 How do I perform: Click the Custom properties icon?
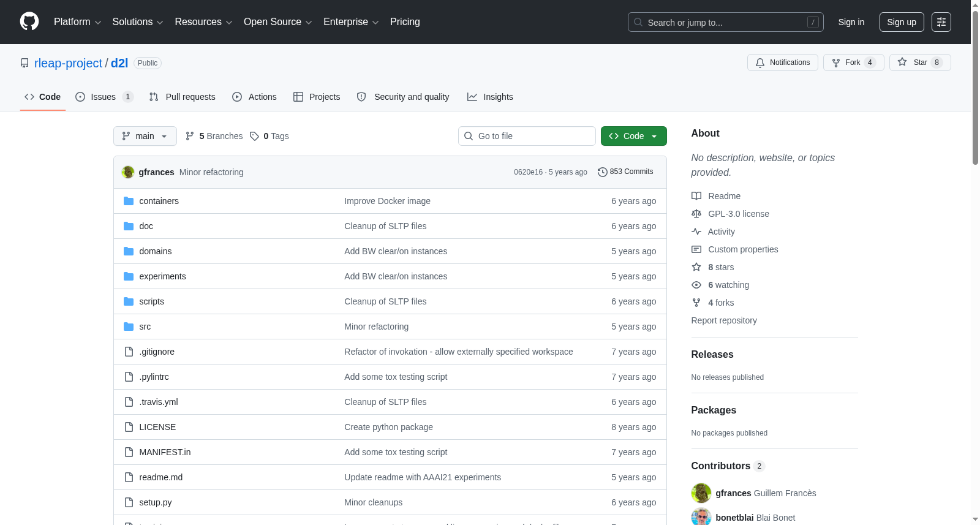(696, 249)
